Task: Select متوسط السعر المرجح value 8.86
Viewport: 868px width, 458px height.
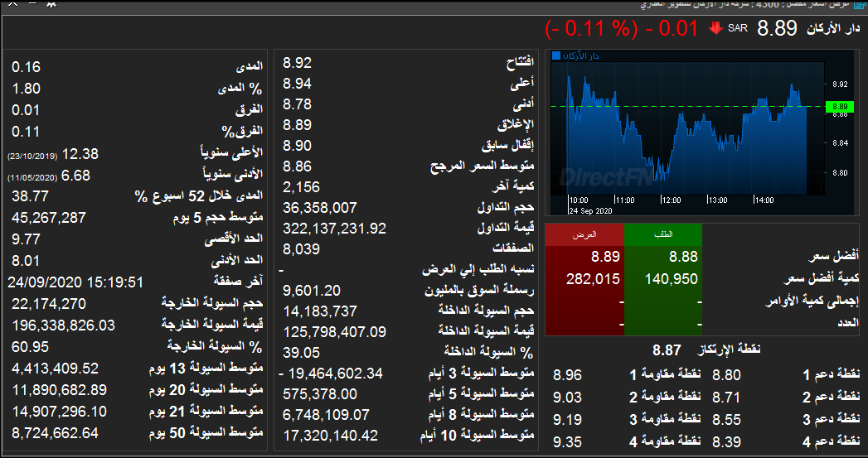Action: tap(298, 166)
